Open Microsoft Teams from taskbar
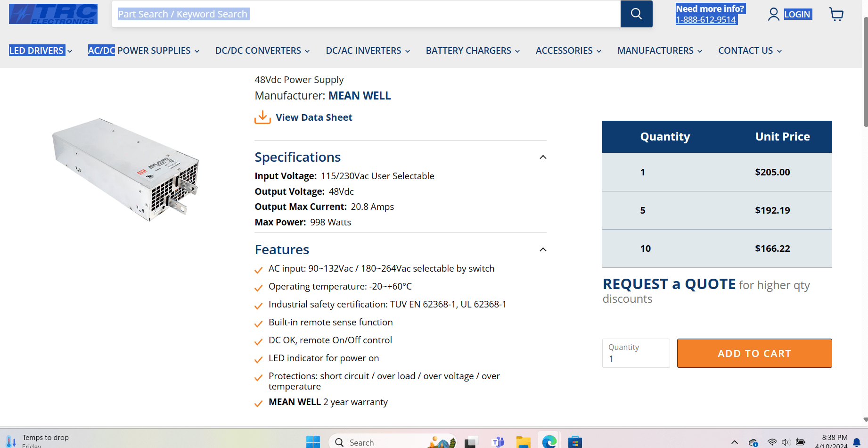Screen dimensions: 868x448 [498, 442]
